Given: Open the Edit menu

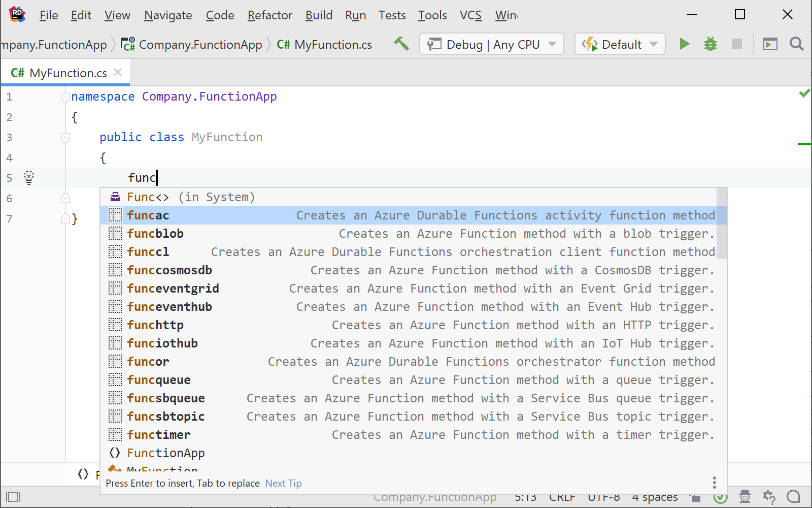Looking at the screenshot, I should [81, 15].
